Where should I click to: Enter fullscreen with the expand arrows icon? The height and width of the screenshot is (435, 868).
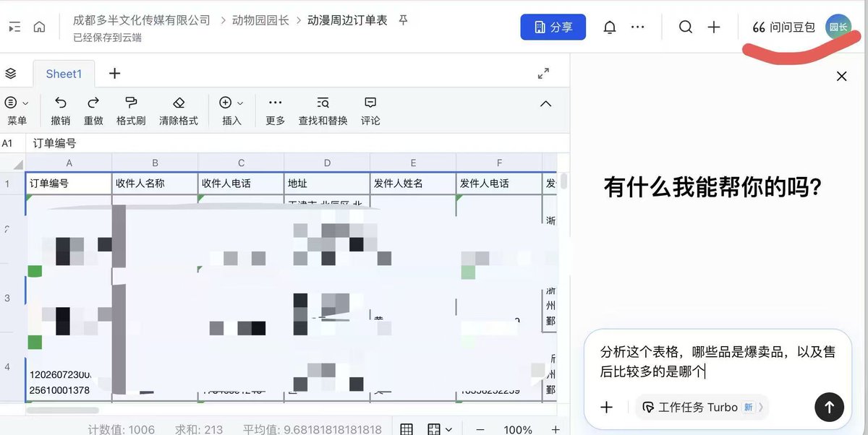coord(543,73)
